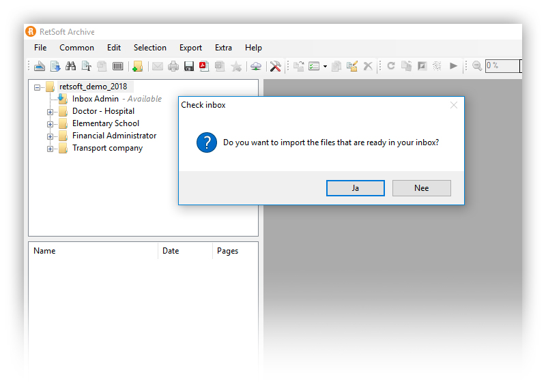546x392 pixels.
Task: Select the retsoft_demo_2018 root folder
Action: [93, 87]
